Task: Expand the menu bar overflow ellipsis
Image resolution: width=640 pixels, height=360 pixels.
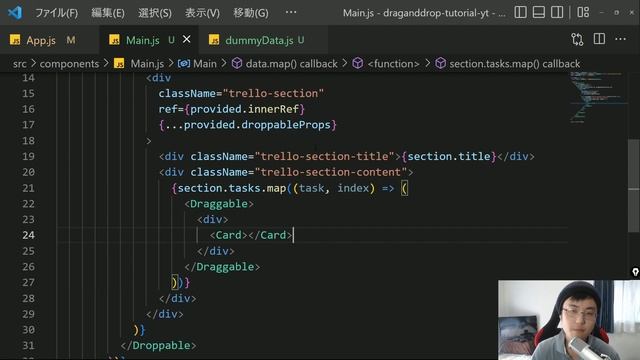Action: 291,12
